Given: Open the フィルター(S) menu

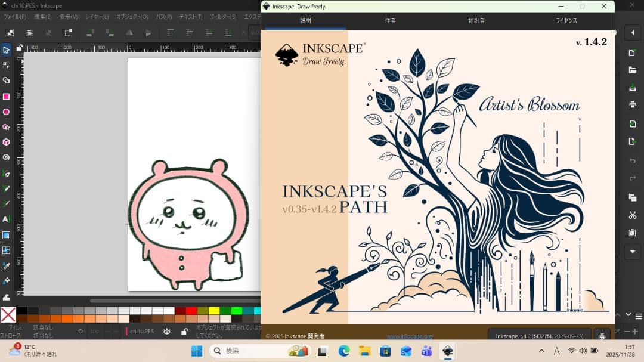Looking at the screenshot, I should tap(223, 17).
